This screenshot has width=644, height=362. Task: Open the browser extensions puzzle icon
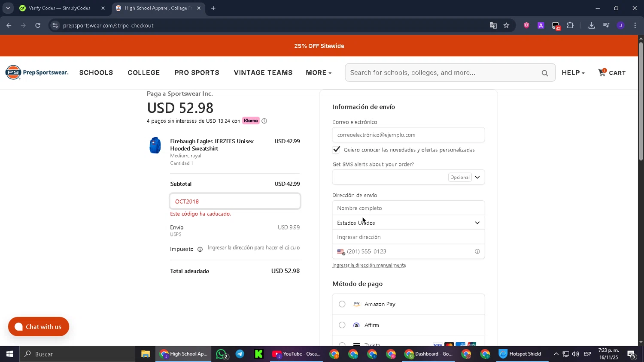coord(570,25)
